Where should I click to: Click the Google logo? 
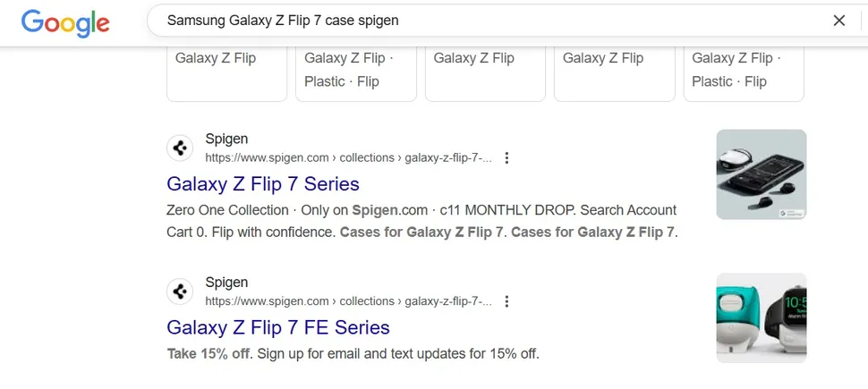(x=64, y=21)
